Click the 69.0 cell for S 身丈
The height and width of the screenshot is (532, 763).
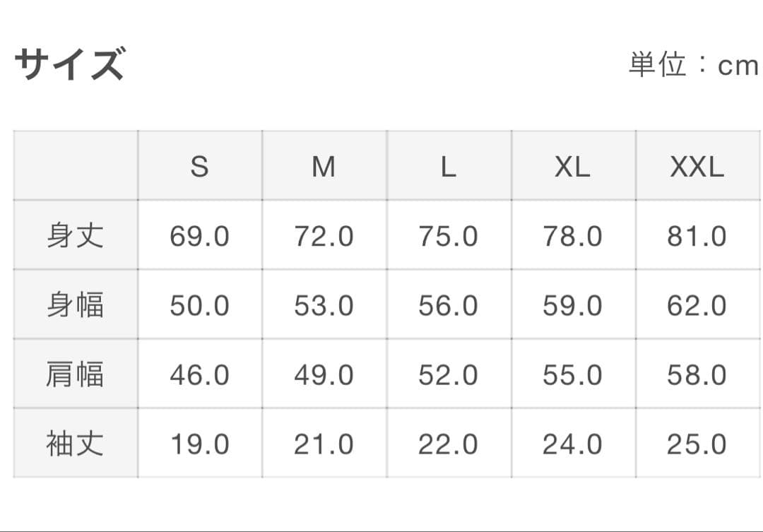(200, 236)
